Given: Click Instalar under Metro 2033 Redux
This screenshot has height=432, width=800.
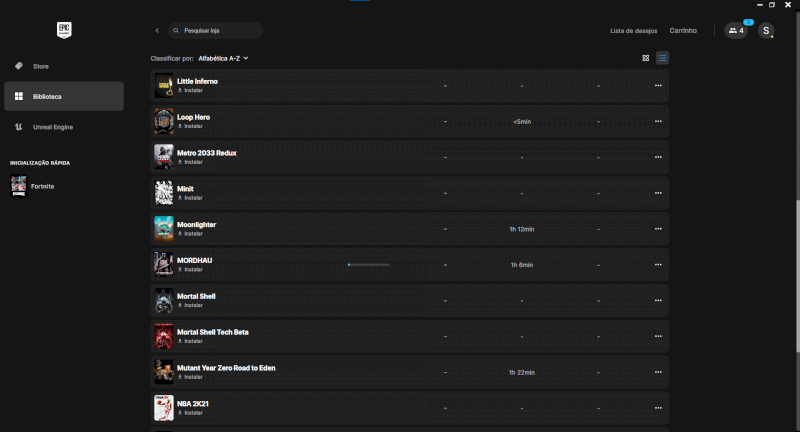Looking at the screenshot, I should pyautogui.click(x=192, y=162).
